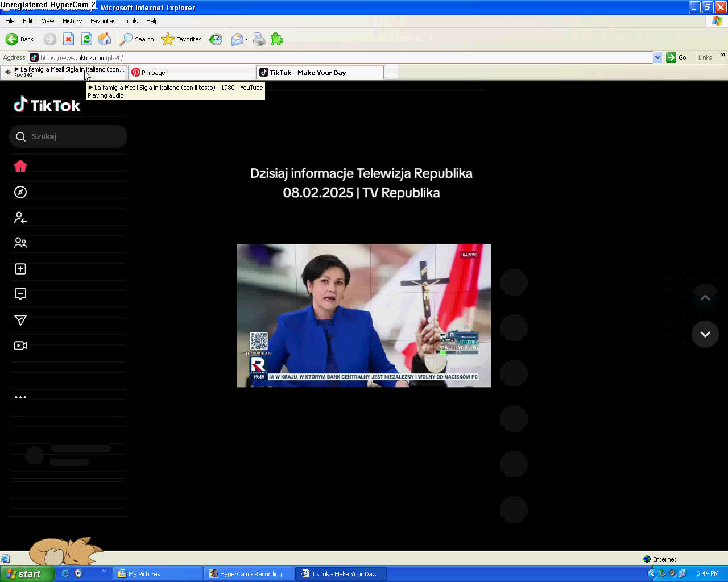The image size is (728, 582).
Task: Open the Following person-arrow icon
Action: click(20, 218)
